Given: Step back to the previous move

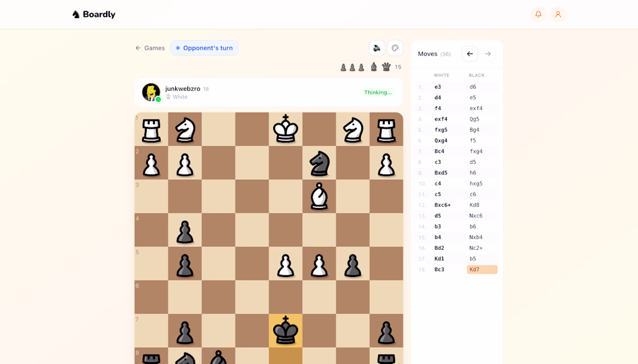Looking at the screenshot, I should coord(470,54).
